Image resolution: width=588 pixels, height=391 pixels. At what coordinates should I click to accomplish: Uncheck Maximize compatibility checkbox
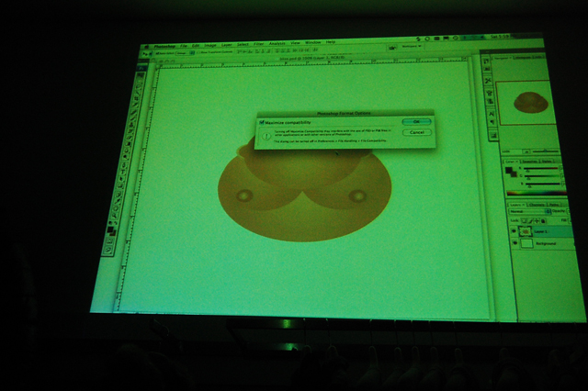click(x=262, y=121)
